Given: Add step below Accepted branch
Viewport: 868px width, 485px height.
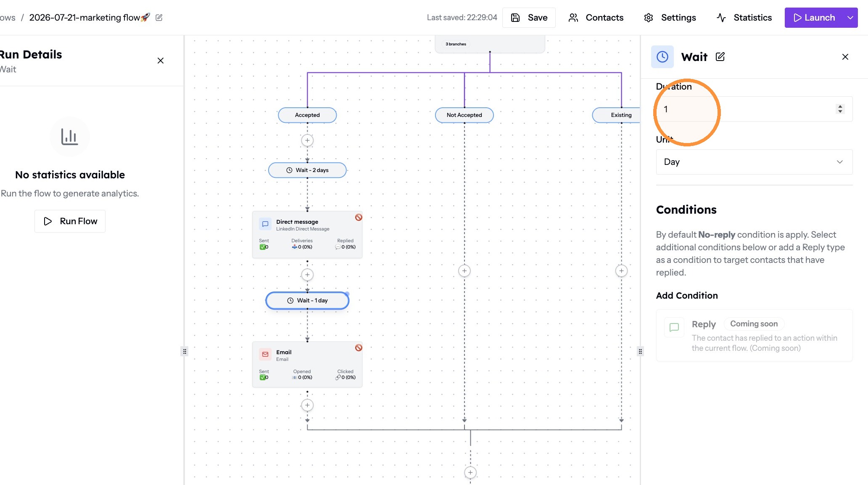Looking at the screenshot, I should click(307, 140).
